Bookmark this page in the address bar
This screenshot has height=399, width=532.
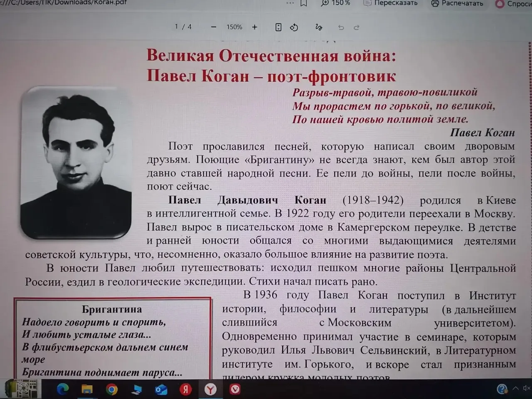[x=304, y=3]
